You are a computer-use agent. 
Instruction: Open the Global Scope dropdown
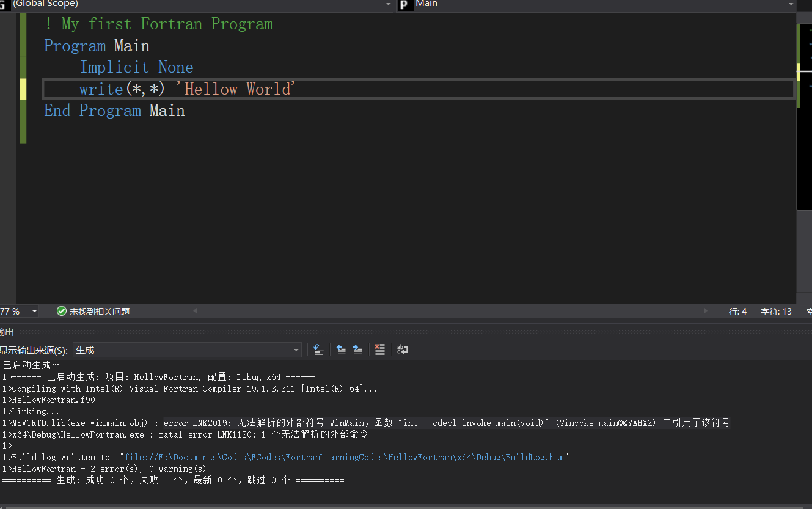point(387,4)
